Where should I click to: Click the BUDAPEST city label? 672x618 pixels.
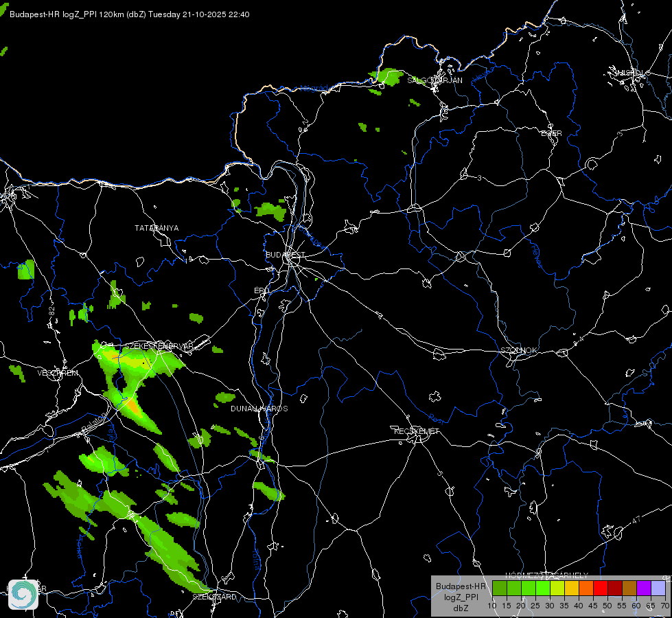coord(285,255)
